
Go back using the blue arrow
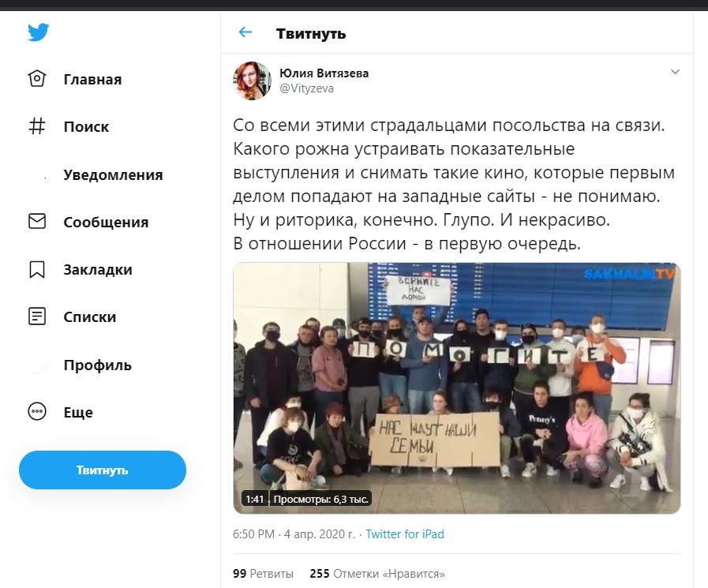point(245,32)
